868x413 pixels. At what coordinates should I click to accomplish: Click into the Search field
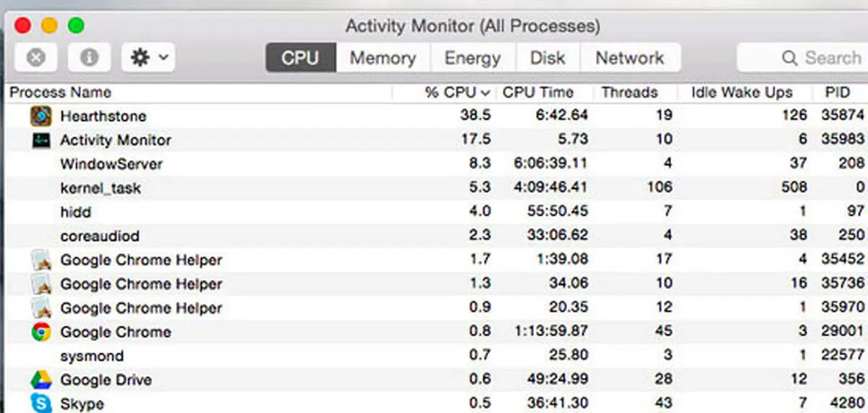[x=803, y=58]
